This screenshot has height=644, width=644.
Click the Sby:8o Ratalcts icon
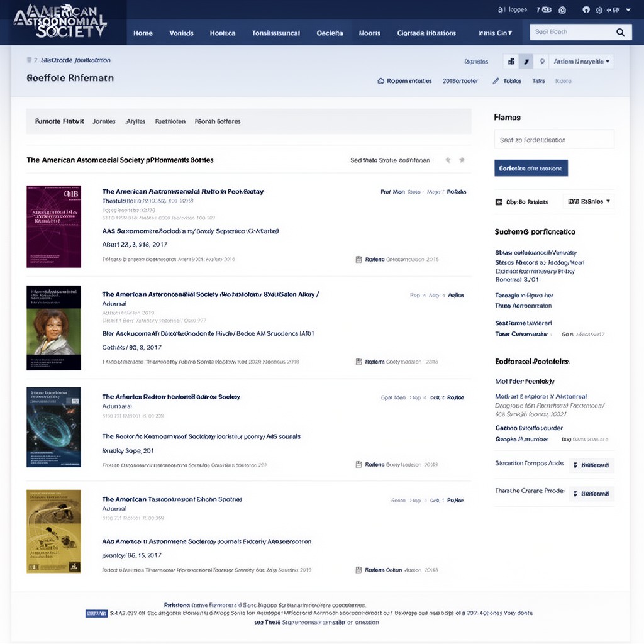tap(499, 202)
